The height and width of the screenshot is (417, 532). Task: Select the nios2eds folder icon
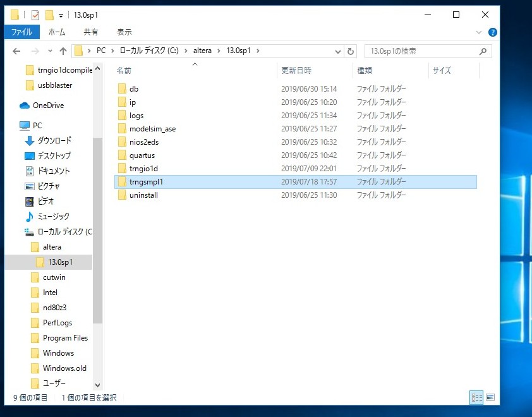[x=122, y=142]
